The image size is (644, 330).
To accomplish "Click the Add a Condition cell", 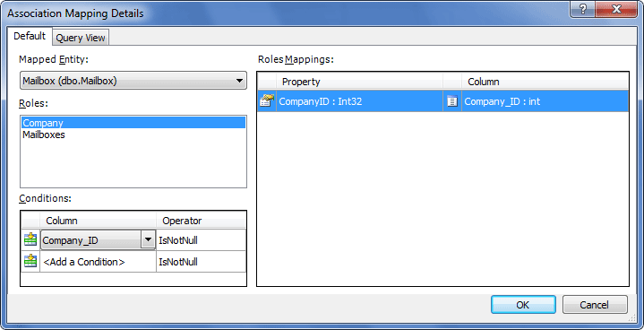I will tap(98, 262).
